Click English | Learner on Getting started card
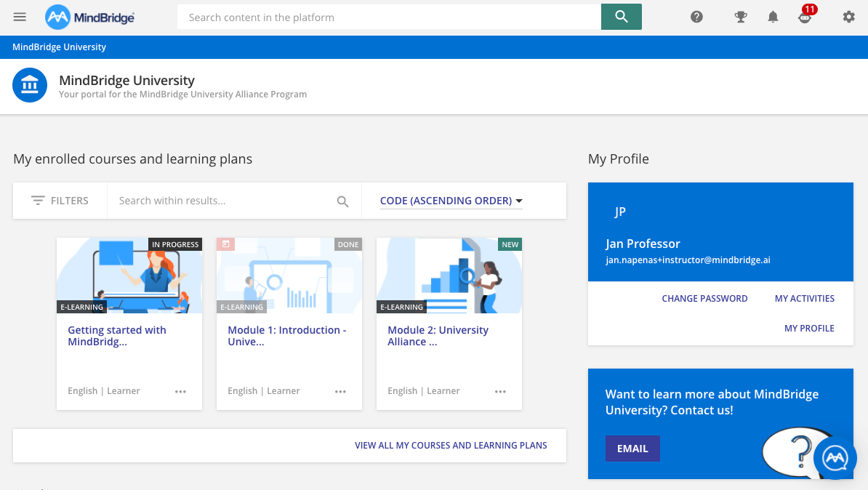Screen dimensions: 868x490 pos(103,391)
